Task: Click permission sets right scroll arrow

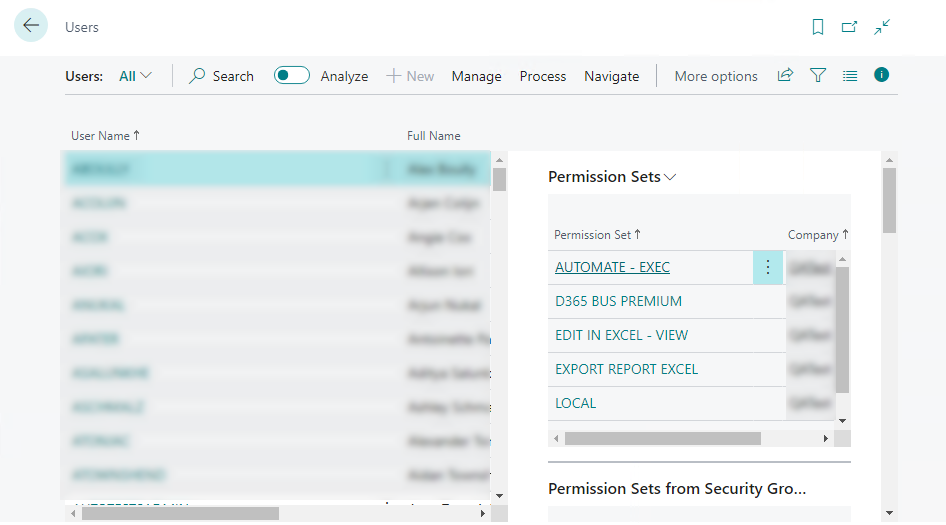Action: pyautogui.click(x=826, y=439)
